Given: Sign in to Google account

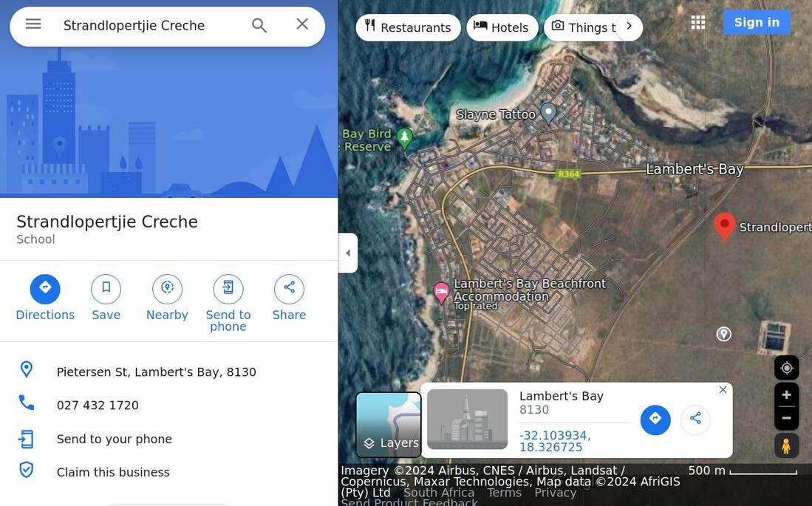Looking at the screenshot, I should [x=757, y=22].
